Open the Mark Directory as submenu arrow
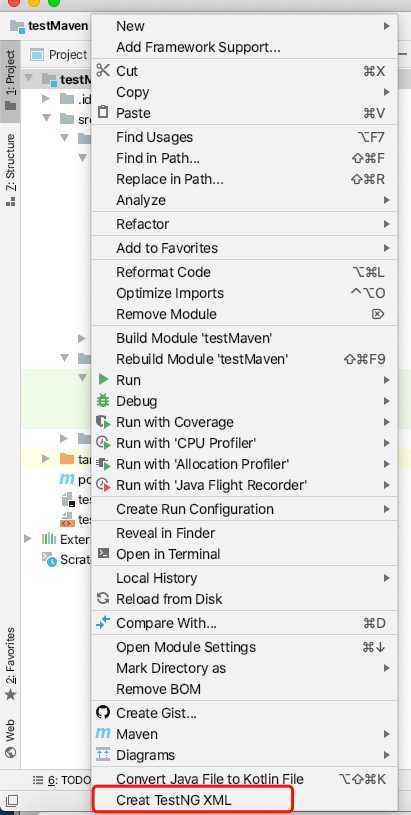Image resolution: width=411 pixels, height=815 pixels. 387,668
